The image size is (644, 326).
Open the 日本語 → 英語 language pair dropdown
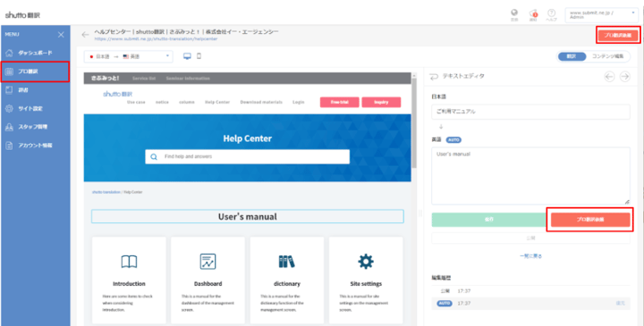tap(129, 56)
